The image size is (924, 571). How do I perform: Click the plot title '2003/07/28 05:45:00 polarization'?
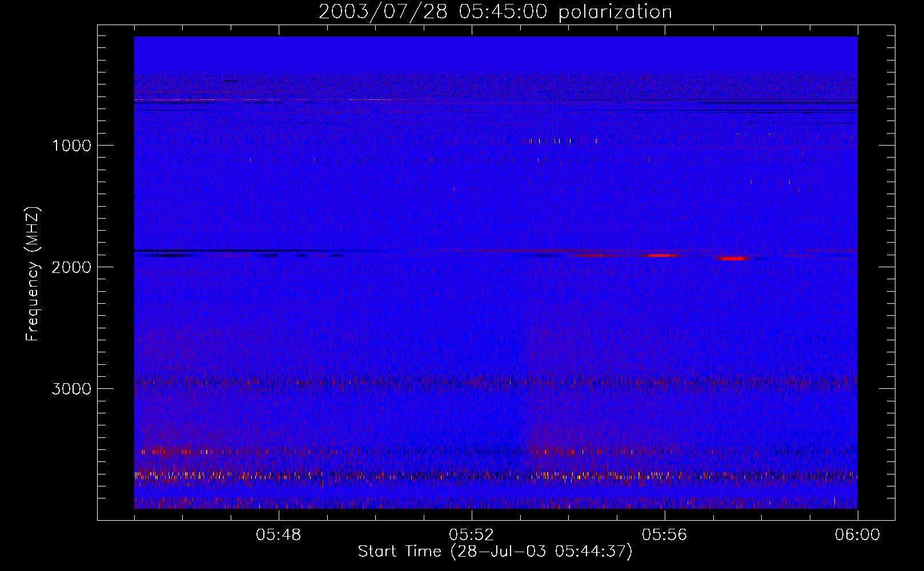click(495, 11)
